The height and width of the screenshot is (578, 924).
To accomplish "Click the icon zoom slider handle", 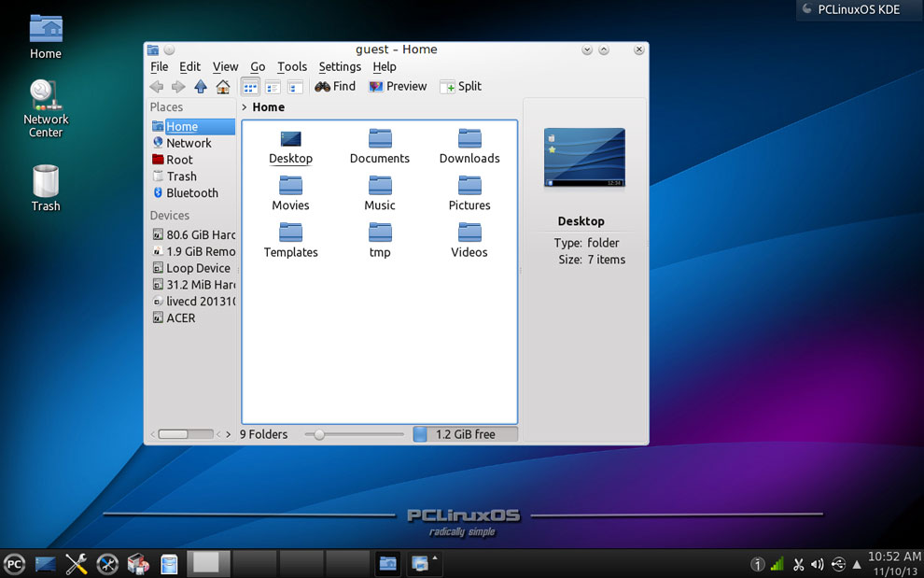I will point(319,435).
